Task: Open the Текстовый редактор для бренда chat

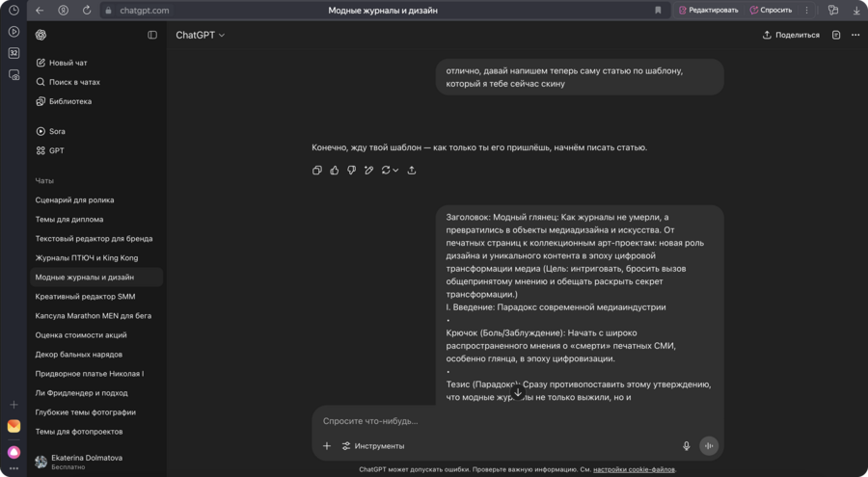Action: 96,239
